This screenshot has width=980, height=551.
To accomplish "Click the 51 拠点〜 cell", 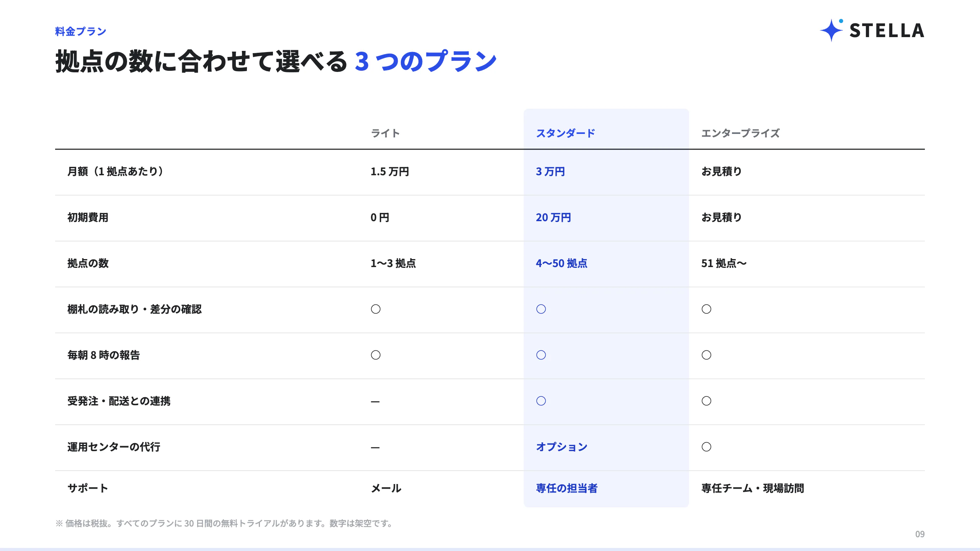I will (x=724, y=263).
